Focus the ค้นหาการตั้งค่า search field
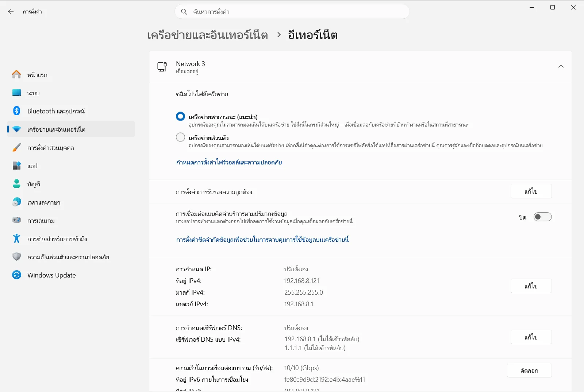The image size is (584, 392). pyautogui.click(x=292, y=12)
